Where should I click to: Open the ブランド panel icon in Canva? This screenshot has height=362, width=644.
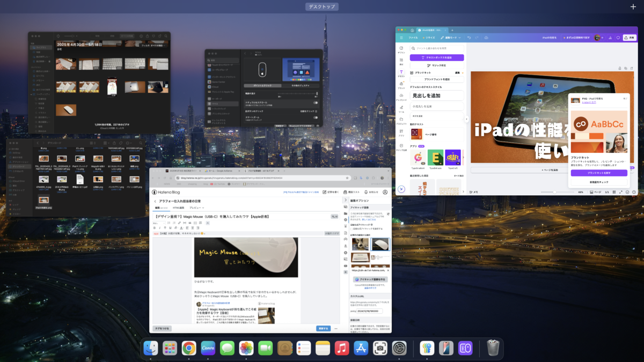tap(401, 85)
